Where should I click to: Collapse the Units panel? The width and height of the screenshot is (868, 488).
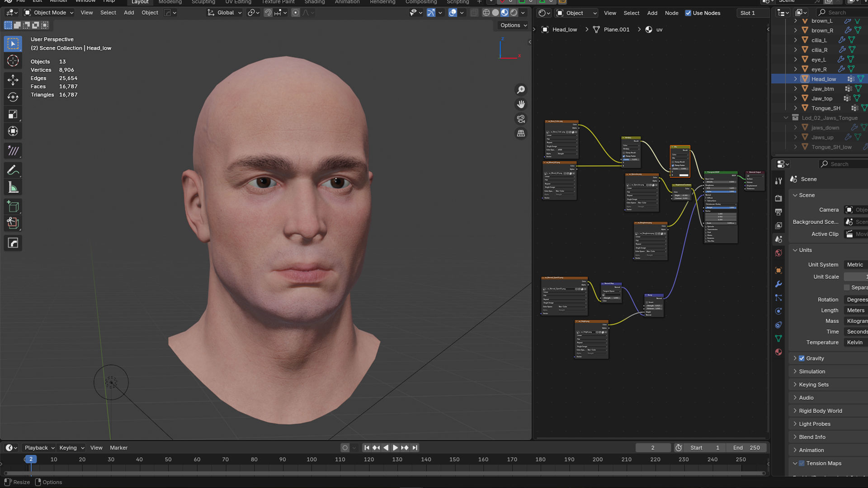(805, 250)
